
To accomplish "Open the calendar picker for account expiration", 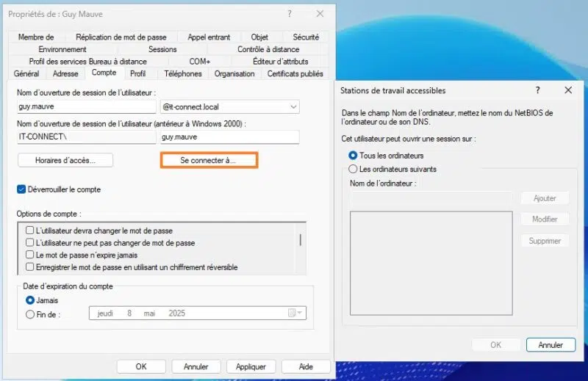I will tap(295, 313).
